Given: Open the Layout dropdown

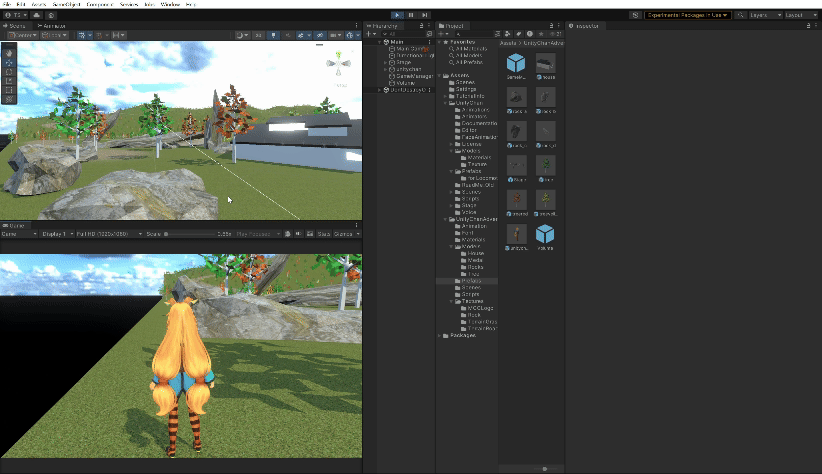Looking at the screenshot, I should (798, 15).
